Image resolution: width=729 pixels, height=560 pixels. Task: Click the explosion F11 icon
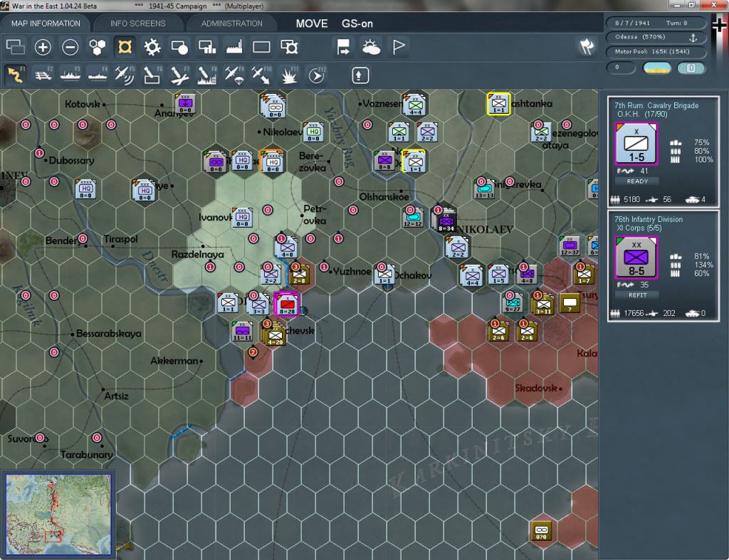tap(289, 75)
